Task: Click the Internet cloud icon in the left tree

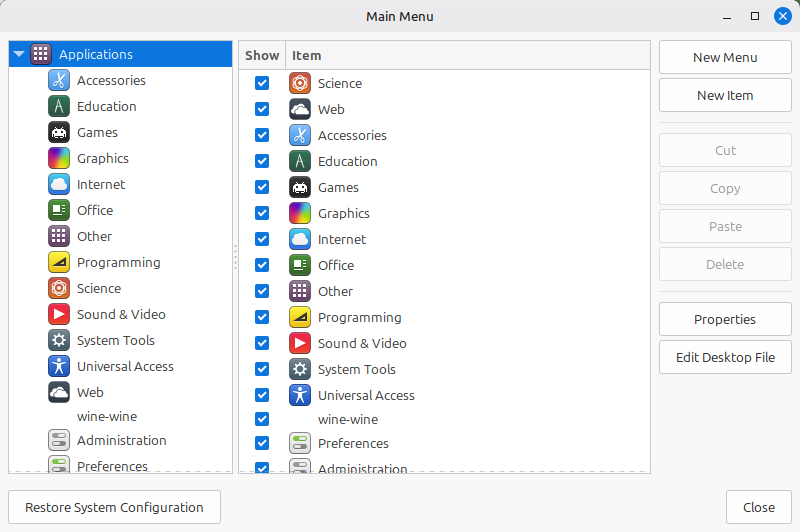Action: click(x=59, y=184)
